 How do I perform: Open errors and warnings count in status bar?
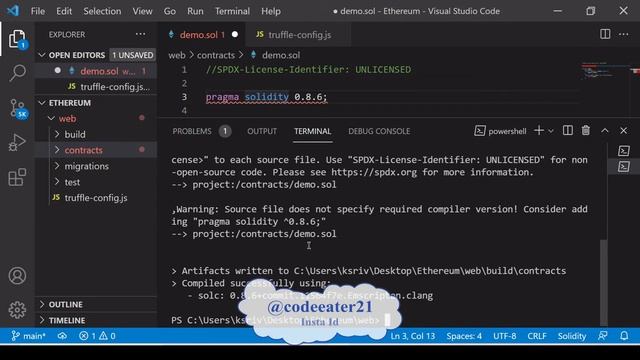(x=97, y=336)
